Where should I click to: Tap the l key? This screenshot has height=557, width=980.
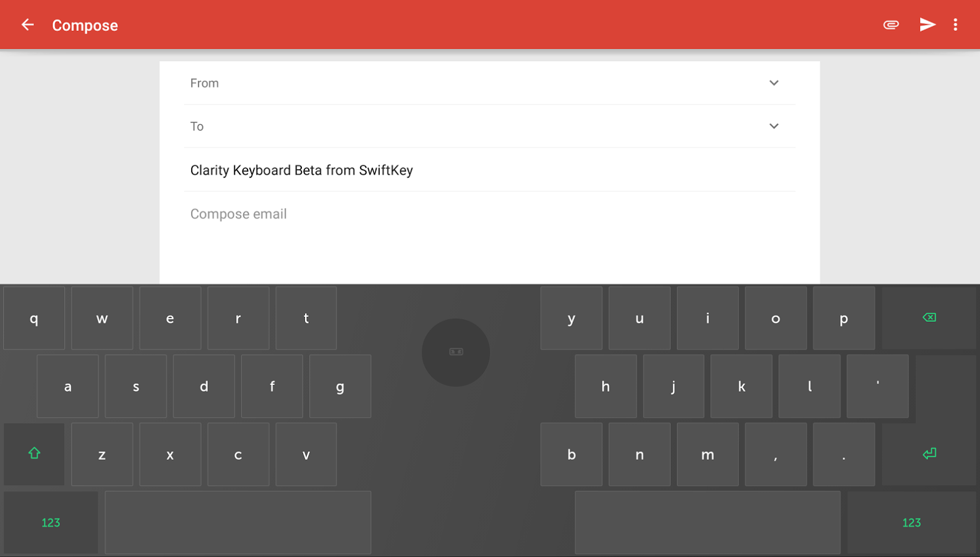tap(810, 386)
